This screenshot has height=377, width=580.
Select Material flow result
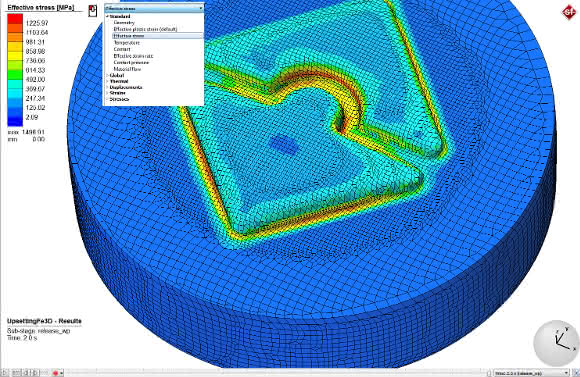tap(127, 69)
